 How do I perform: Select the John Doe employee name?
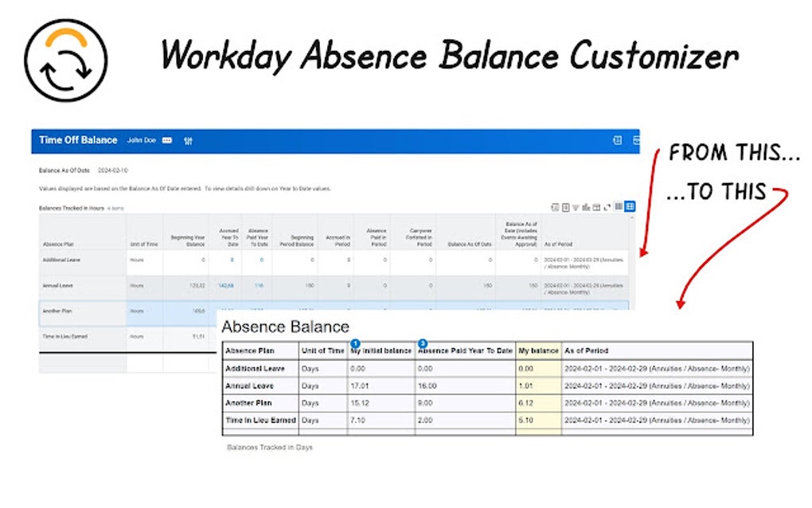(142, 139)
